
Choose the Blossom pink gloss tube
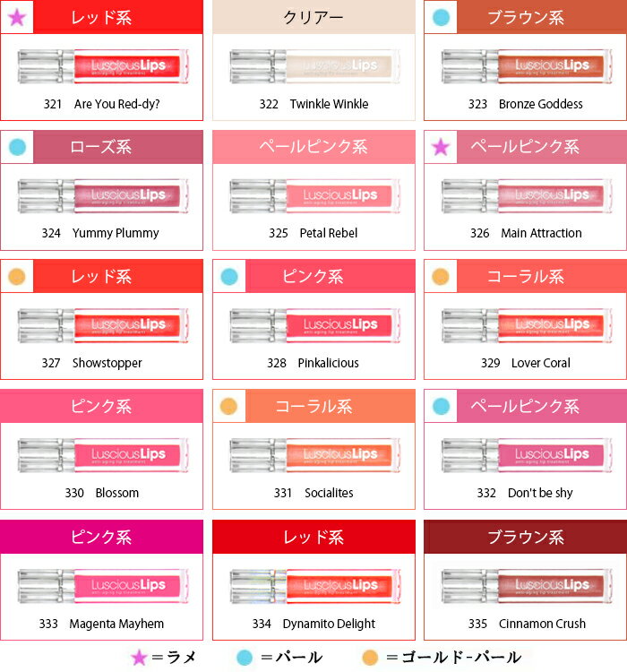[102, 455]
